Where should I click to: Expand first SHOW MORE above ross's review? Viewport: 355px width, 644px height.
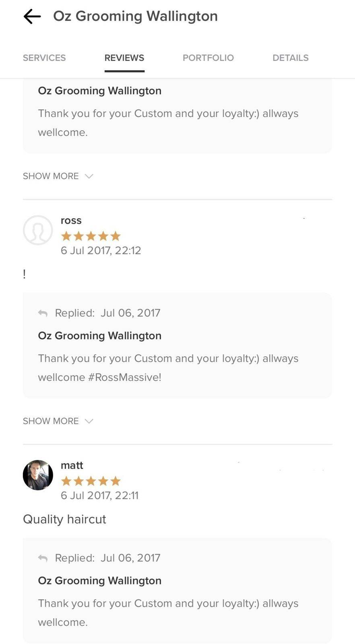pyautogui.click(x=51, y=176)
